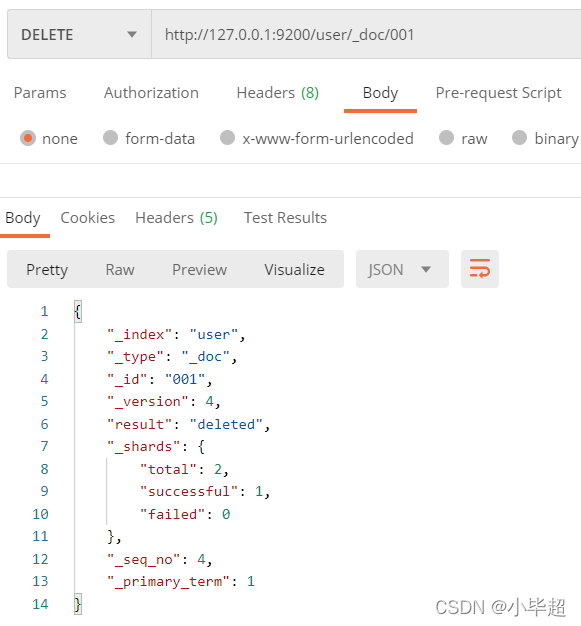Select the x-www-form-urlencoded radio button
Image resolution: width=581 pixels, height=626 pixels.
pos(227,138)
